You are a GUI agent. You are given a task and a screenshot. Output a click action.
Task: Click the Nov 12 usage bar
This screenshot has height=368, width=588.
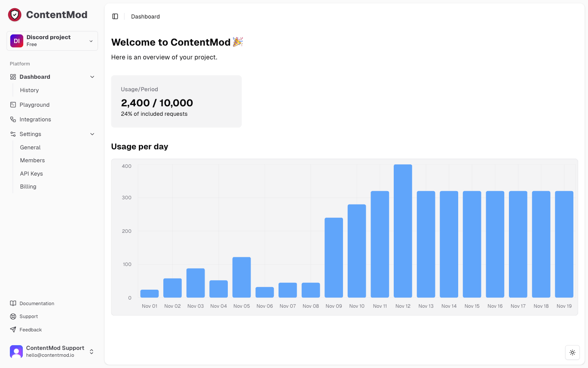click(x=403, y=231)
